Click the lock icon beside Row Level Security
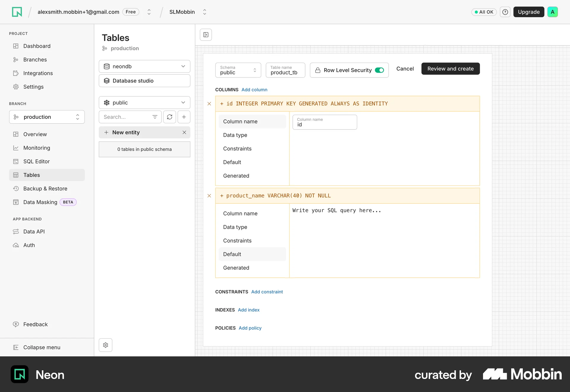Viewport: 570px width, 392px height. click(318, 70)
